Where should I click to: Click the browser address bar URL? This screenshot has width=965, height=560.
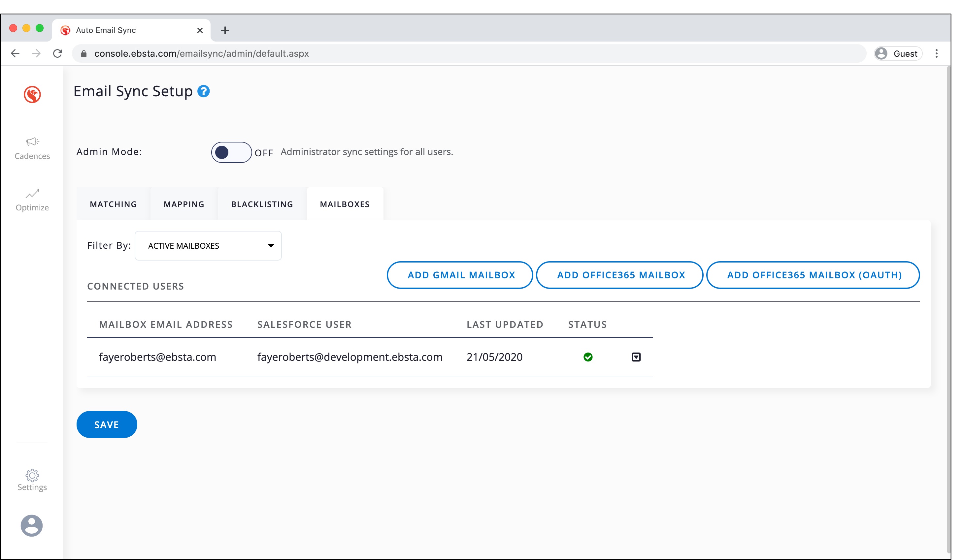tap(201, 53)
